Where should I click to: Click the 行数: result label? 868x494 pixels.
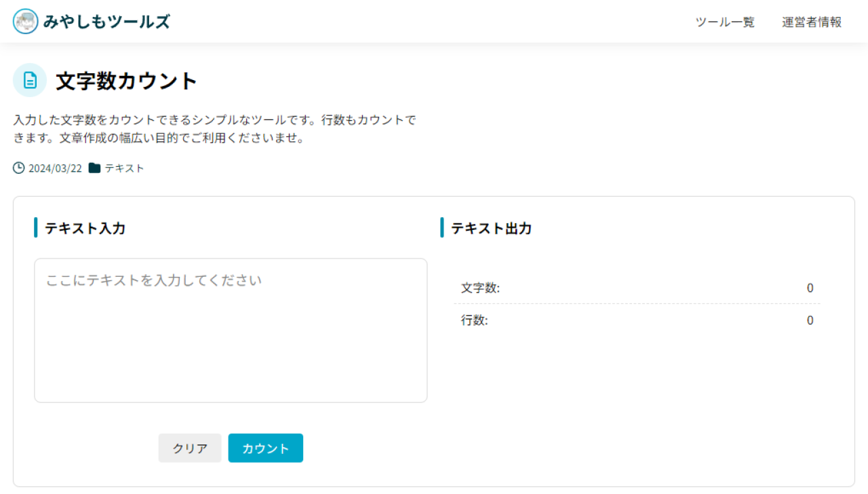[x=474, y=320]
